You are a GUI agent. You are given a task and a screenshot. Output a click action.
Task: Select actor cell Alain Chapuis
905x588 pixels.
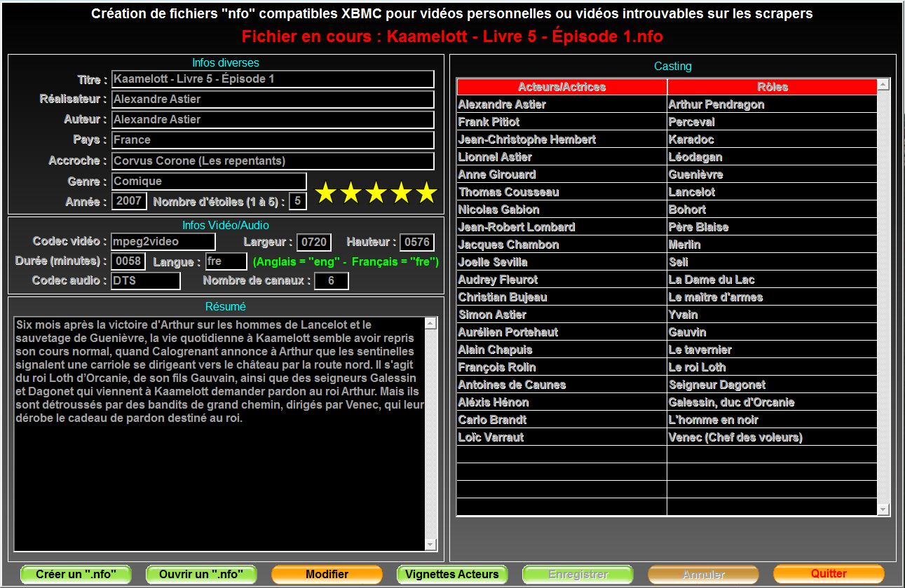[x=562, y=350]
